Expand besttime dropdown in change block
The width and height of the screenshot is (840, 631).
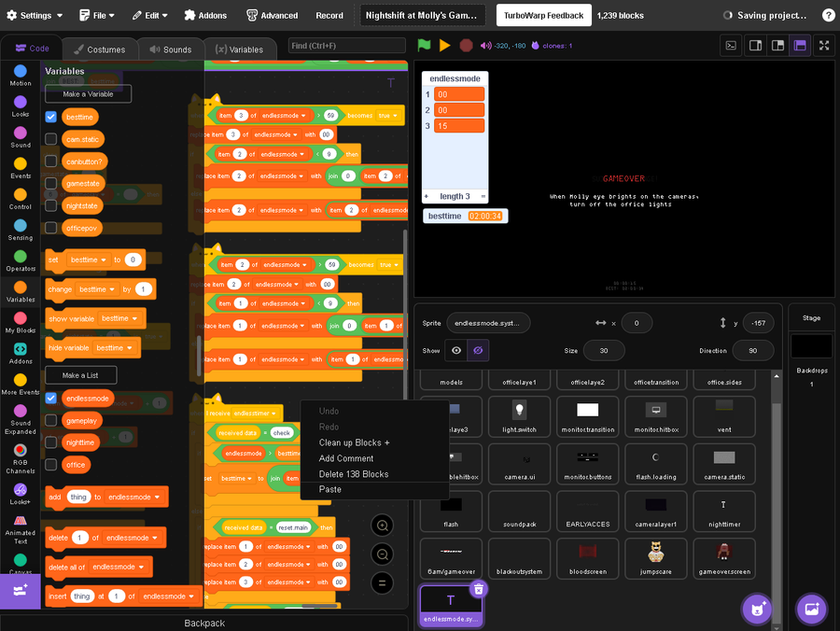pos(97,289)
